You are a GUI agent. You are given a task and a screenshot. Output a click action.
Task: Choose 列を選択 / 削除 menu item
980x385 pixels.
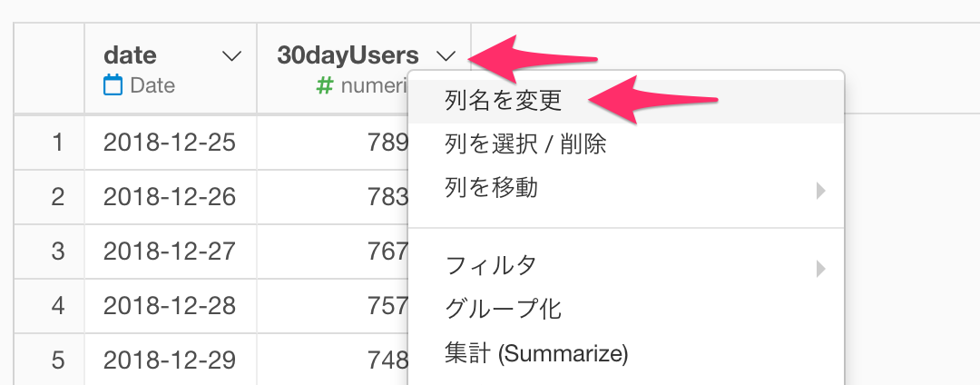coord(626,145)
